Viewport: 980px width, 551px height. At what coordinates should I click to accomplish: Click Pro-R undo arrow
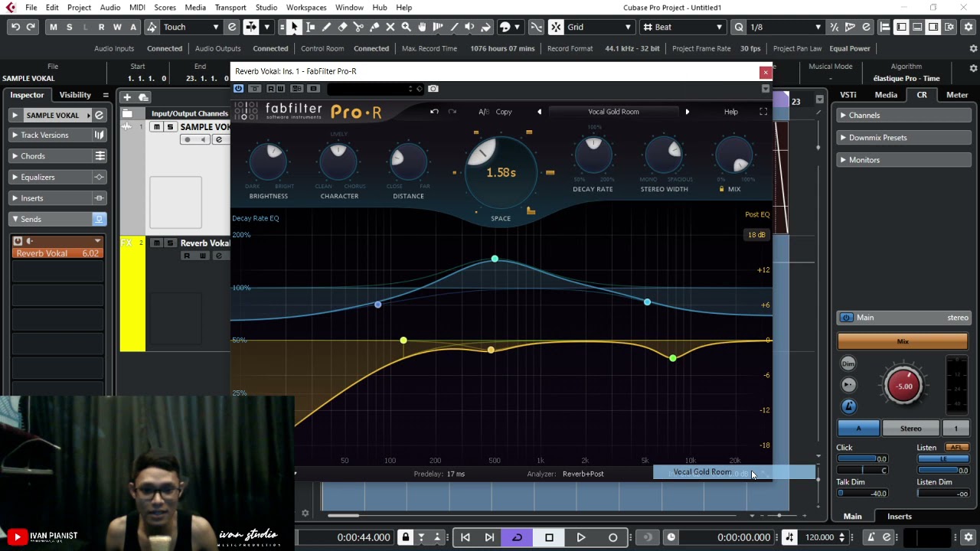[x=434, y=112]
